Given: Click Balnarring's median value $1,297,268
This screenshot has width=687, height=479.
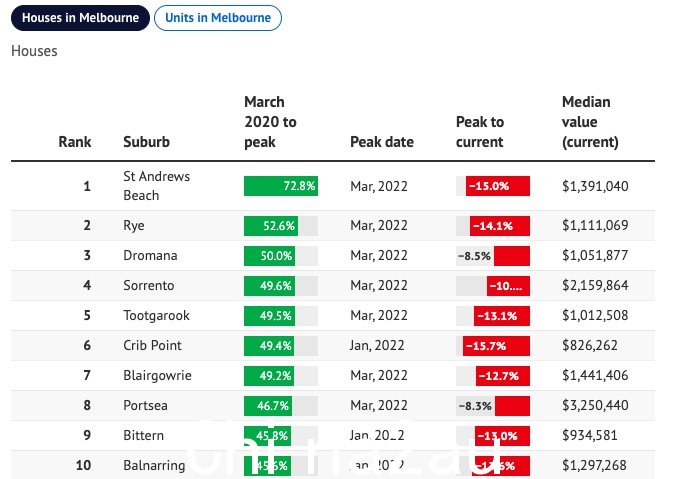Looking at the screenshot, I should (594, 465).
